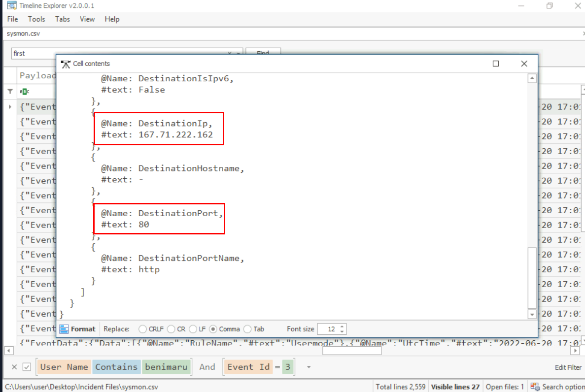
Task: Click Cell contents scrollbar down arrow
Action: [x=532, y=315]
